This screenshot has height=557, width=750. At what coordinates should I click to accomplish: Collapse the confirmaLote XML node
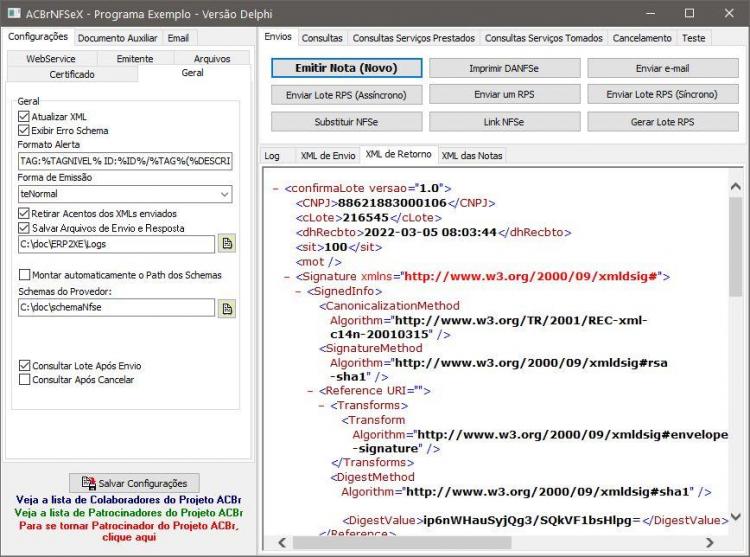point(275,188)
